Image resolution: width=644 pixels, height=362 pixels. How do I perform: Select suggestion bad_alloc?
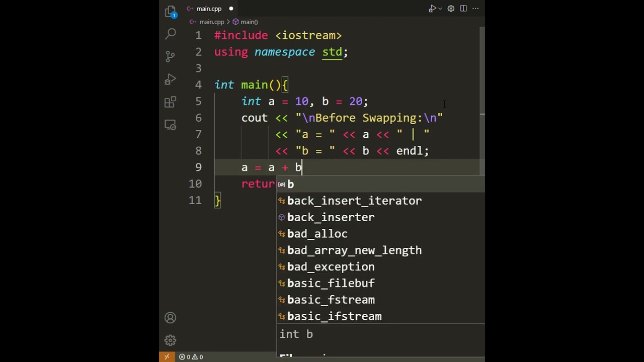tap(381, 234)
